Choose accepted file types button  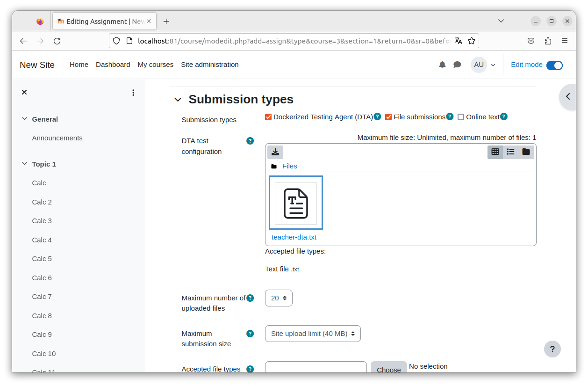click(389, 368)
